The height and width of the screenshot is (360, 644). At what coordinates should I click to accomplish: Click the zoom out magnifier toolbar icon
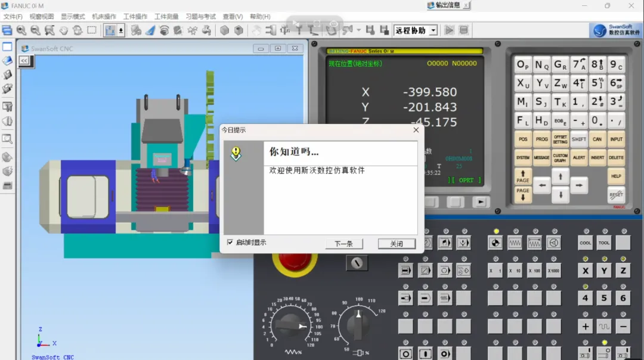coord(35,30)
